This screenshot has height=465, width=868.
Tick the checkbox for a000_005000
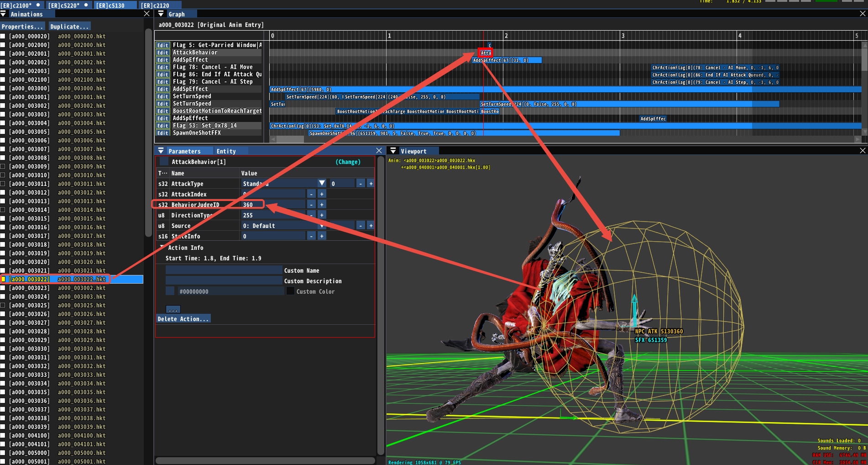3,453
